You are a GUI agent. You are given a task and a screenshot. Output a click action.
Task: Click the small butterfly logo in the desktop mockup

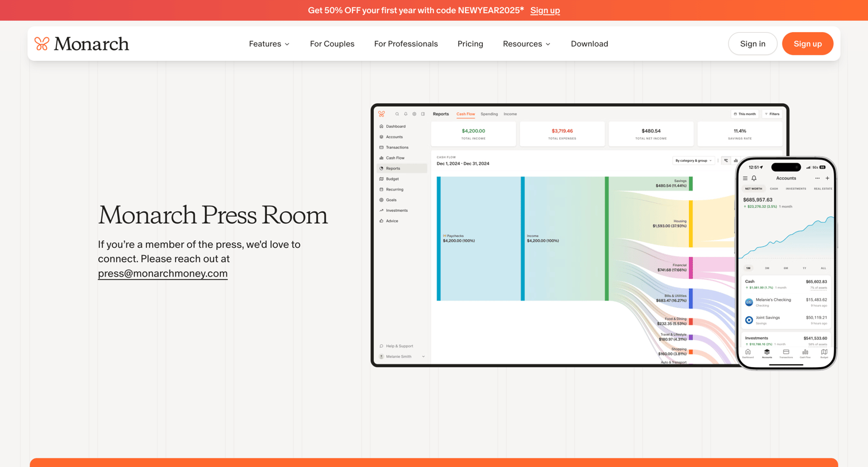pyautogui.click(x=382, y=114)
